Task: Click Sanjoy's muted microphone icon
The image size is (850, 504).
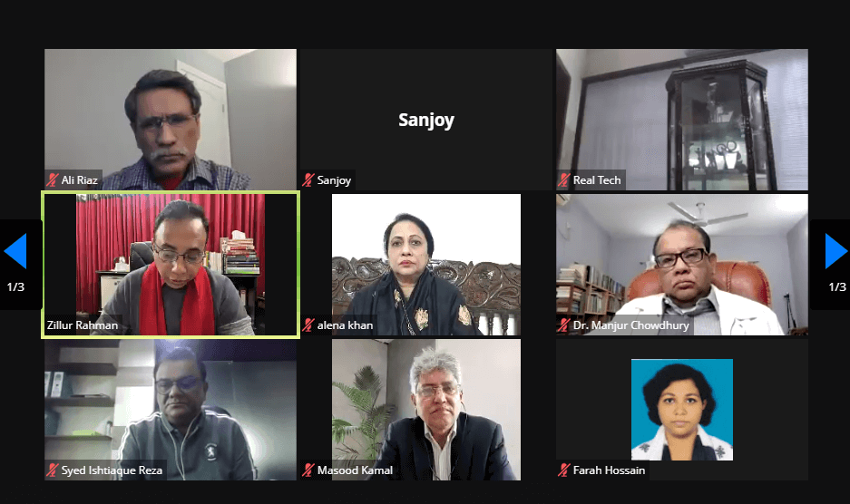Action: click(x=308, y=179)
